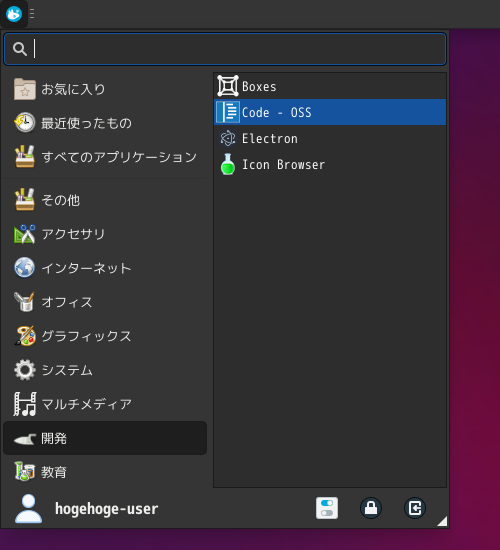Launch Code - OSS from the list
This screenshot has width=500, height=550.
pos(330,112)
